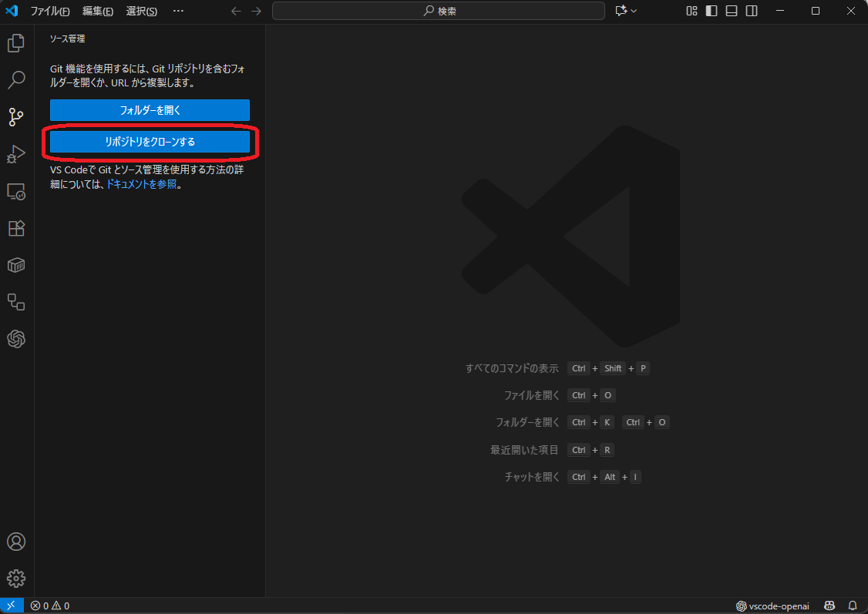Click the リポジトリをクローンする button

pyautogui.click(x=150, y=142)
